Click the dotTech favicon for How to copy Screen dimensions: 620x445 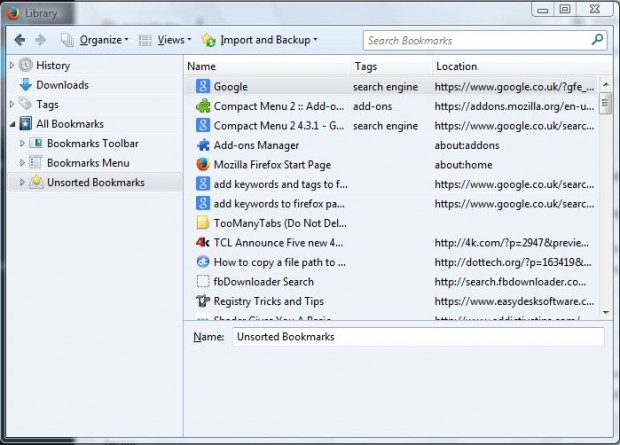(203, 261)
